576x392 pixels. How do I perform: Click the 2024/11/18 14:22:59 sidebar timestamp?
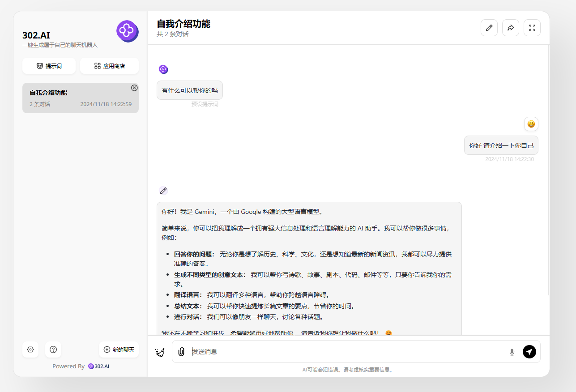coord(106,104)
